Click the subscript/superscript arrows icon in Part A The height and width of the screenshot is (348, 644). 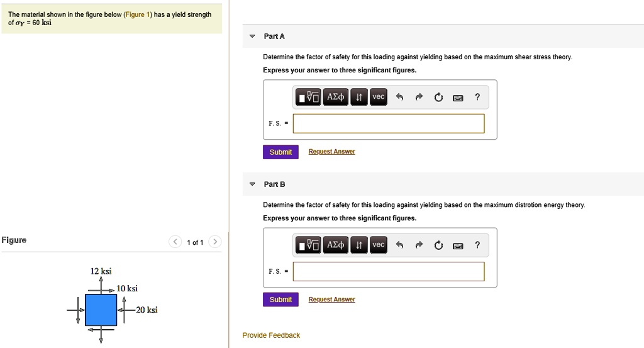[x=358, y=97]
